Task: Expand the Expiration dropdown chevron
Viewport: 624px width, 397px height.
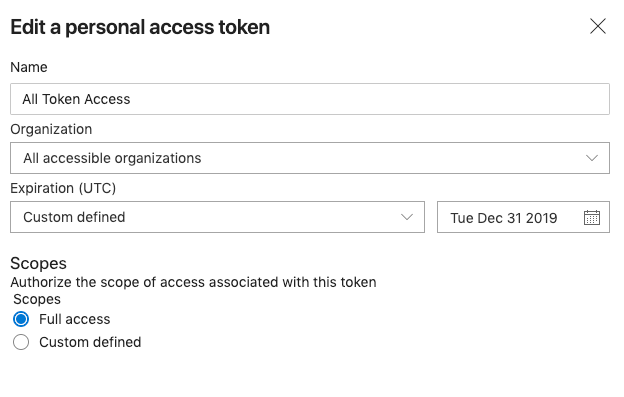Action: [x=407, y=217]
